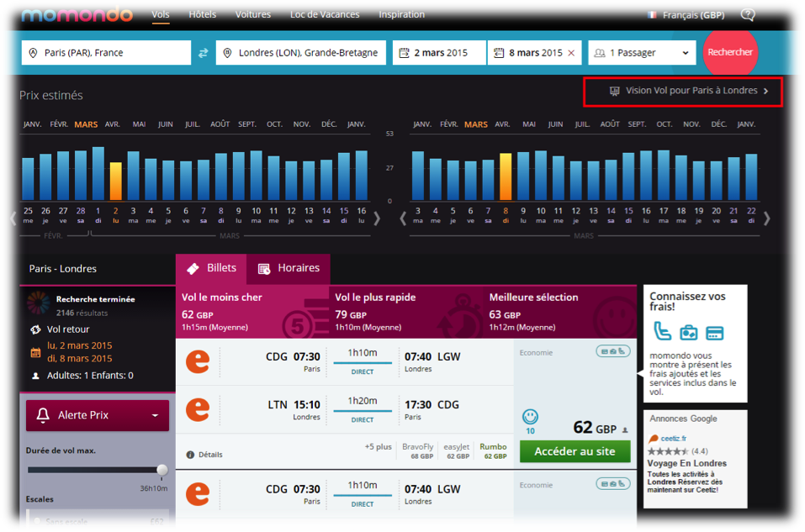Open the help question mark icon

coord(748,14)
